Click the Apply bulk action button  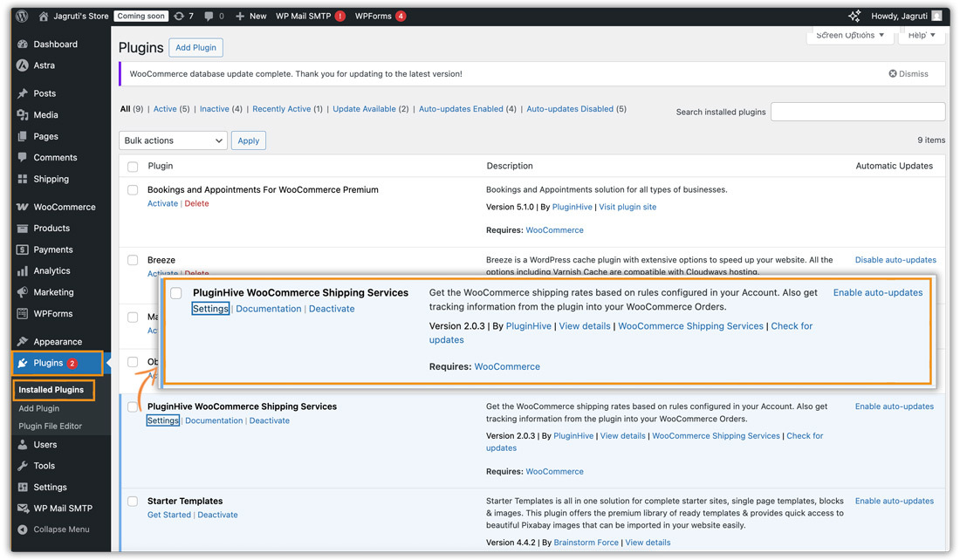[249, 140]
